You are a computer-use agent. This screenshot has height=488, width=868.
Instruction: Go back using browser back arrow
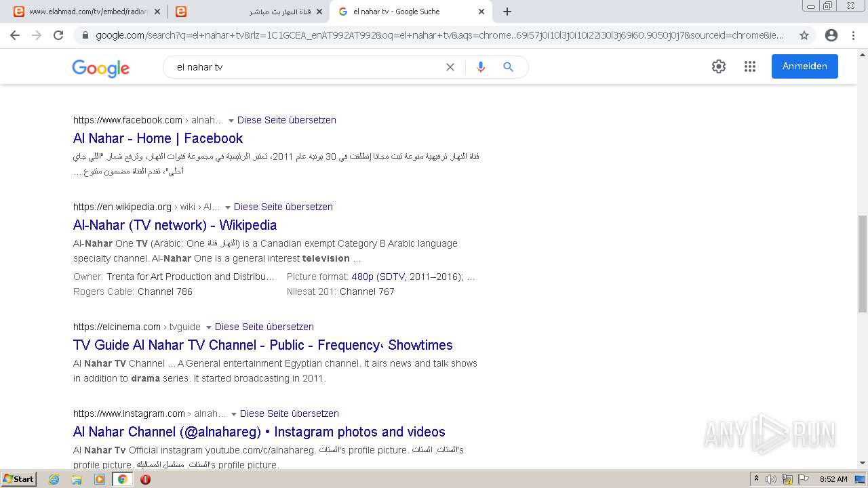tap(15, 35)
